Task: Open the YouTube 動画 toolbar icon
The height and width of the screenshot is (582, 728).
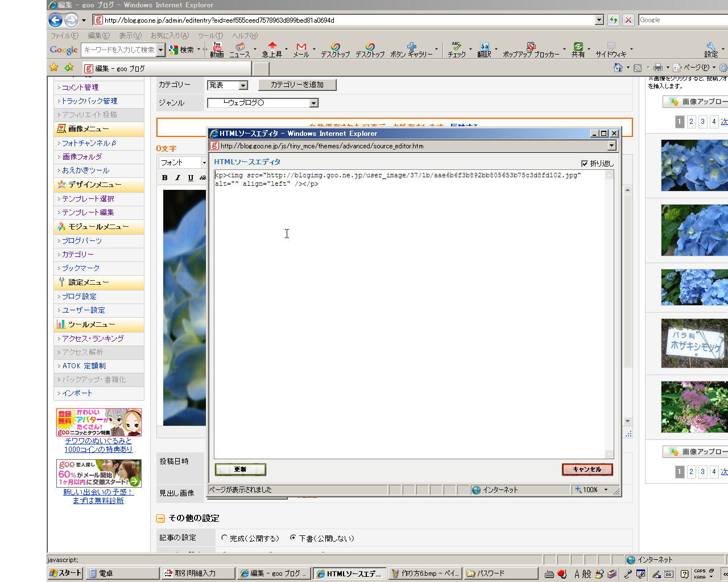Action: 217,49
